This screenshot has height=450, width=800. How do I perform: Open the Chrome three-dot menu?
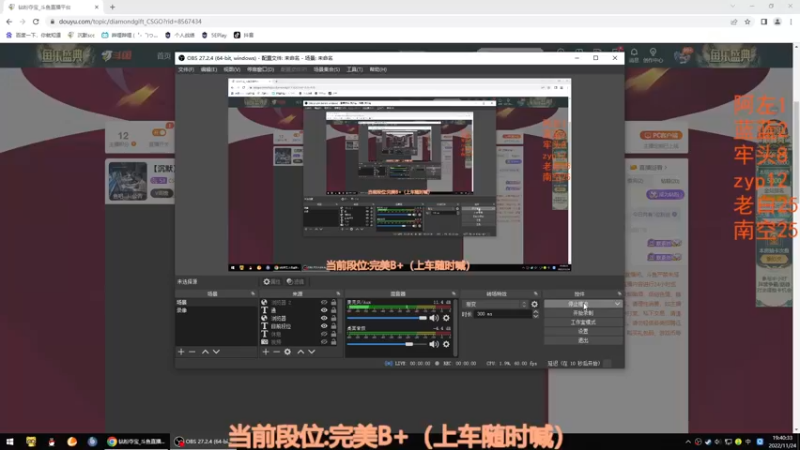791,21
